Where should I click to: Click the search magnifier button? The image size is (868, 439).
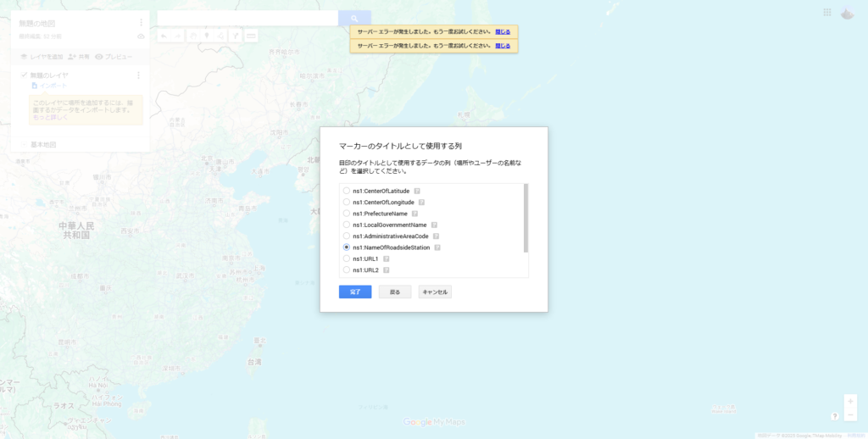tap(354, 19)
